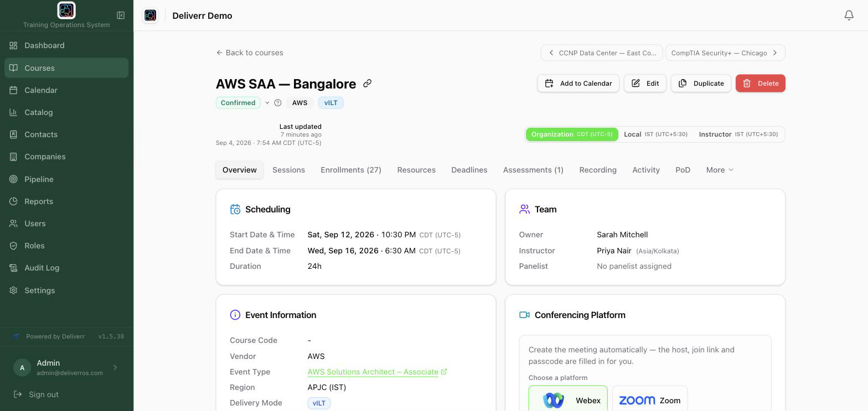Click the Dashboard grid icon in sidebar

pos(13,45)
